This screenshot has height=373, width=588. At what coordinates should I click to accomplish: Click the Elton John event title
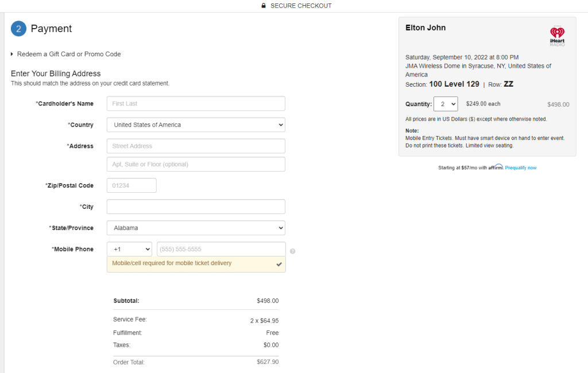425,28
